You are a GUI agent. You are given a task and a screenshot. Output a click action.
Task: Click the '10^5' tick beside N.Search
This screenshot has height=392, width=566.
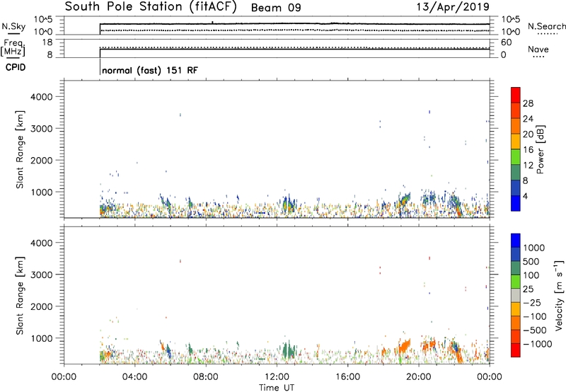[x=510, y=19]
